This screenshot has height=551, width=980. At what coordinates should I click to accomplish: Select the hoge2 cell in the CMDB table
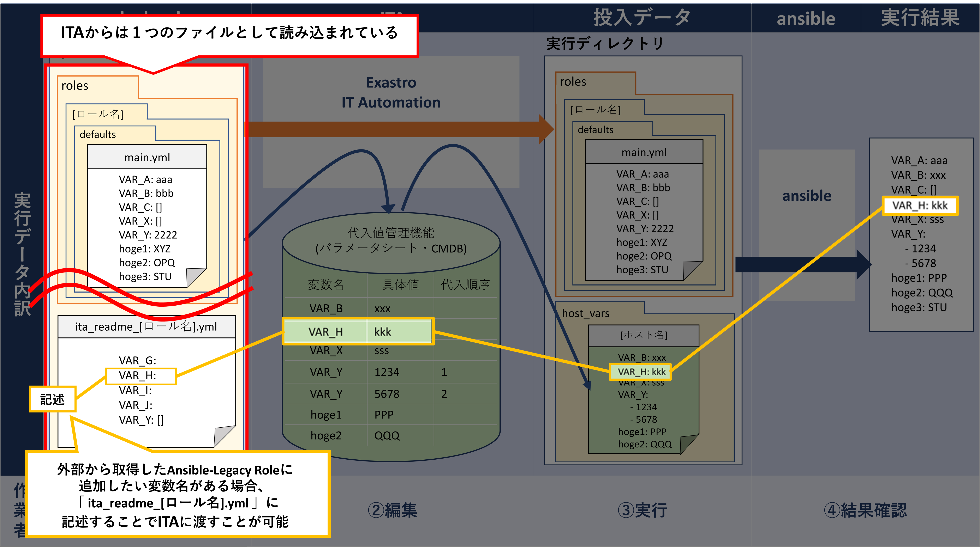(326, 435)
